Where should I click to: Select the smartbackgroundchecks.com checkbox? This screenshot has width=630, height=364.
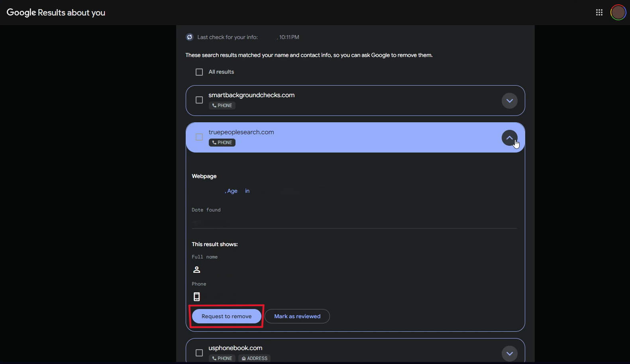199,100
